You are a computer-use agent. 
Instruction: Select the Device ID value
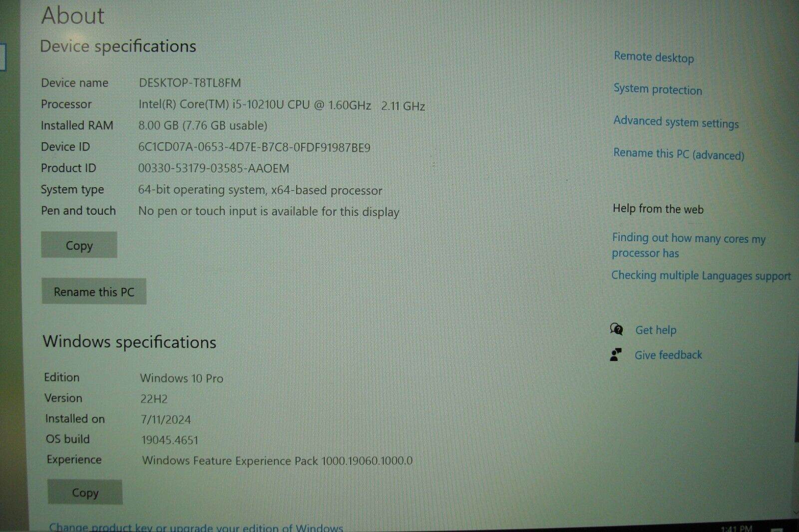254,147
